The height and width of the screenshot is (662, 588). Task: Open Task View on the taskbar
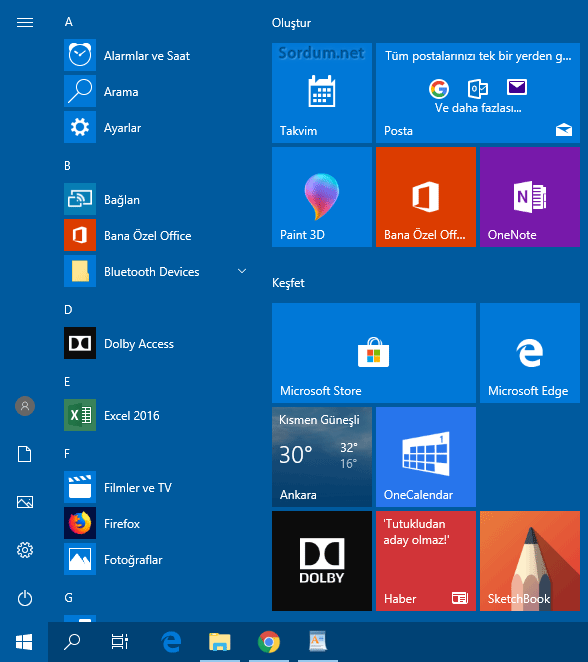[120, 642]
